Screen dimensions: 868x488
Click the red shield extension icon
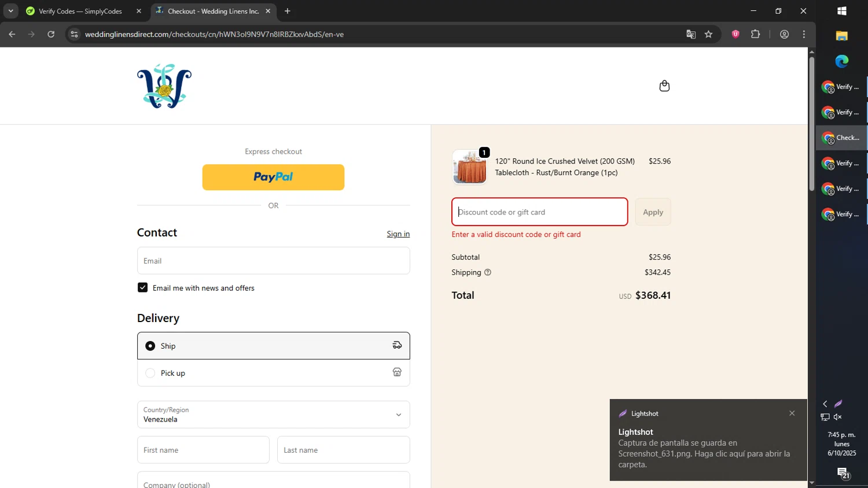click(x=735, y=34)
